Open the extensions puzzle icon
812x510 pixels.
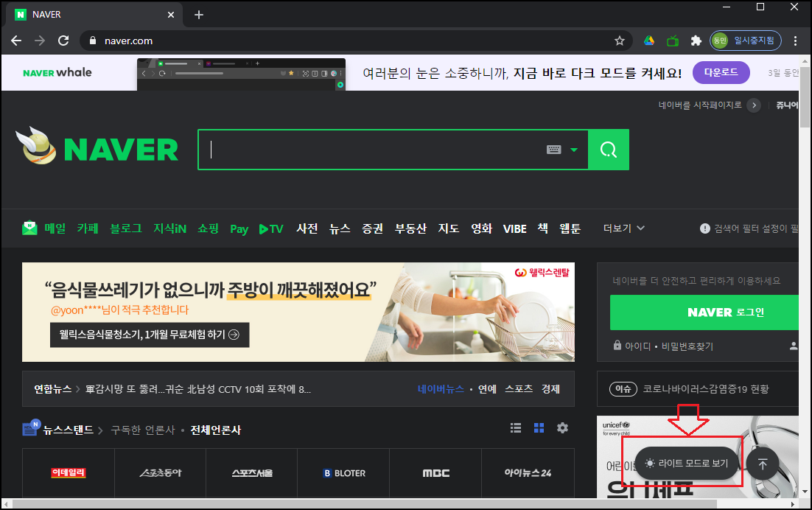(x=696, y=41)
